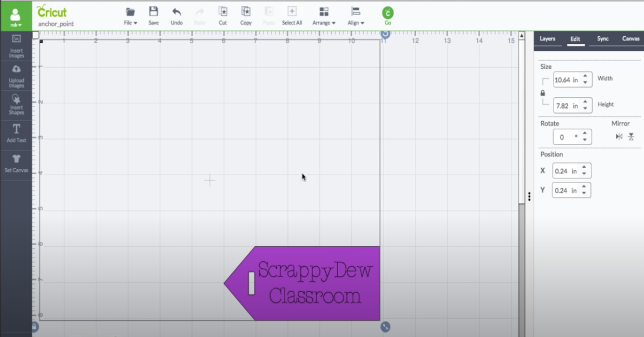Image resolution: width=644 pixels, height=337 pixels.
Task: Expand the Arrange dropdown
Action: point(324,16)
